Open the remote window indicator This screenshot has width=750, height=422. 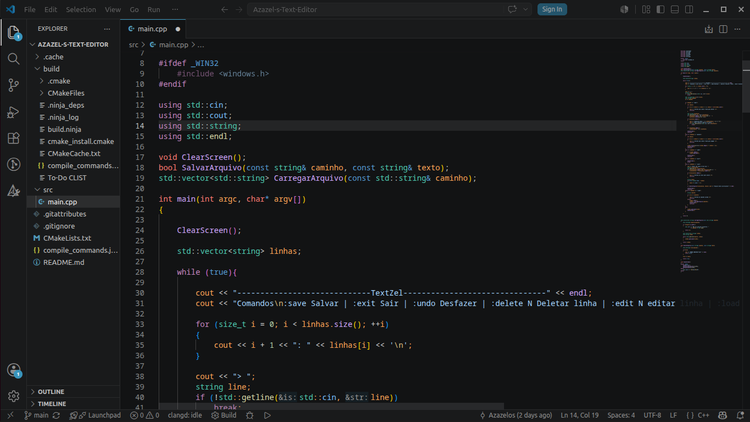(x=11, y=415)
